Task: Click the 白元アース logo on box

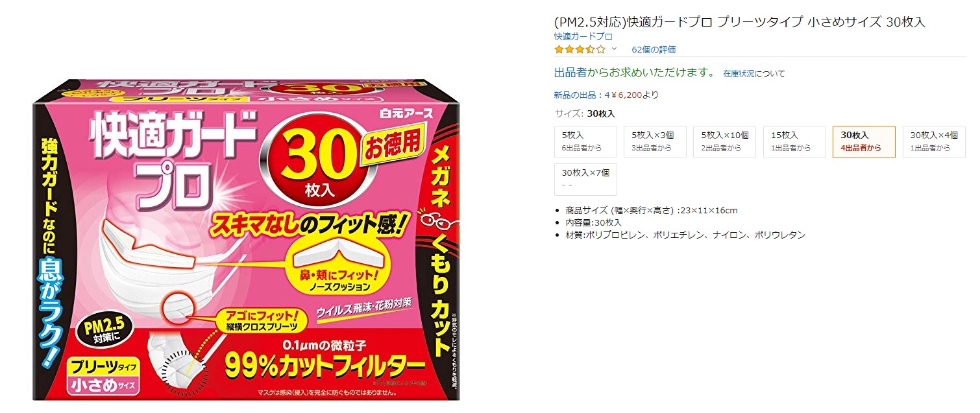Action: tap(406, 113)
